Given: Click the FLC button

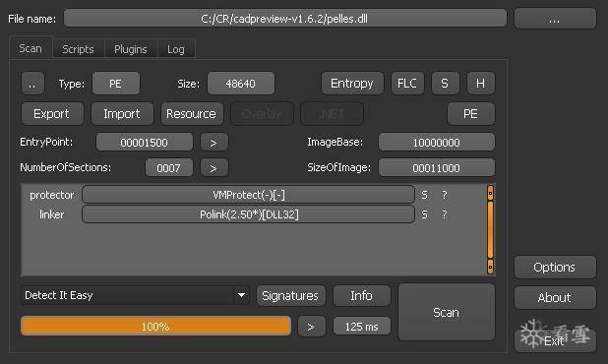Looking at the screenshot, I should coord(407,84).
